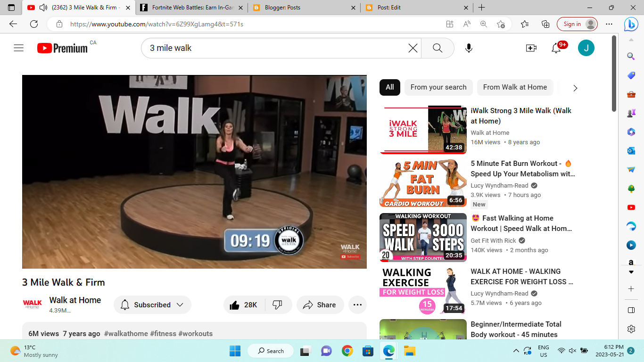This screenshot has width=644, height=362.
Task: Select the All filter chip
Action: [390, 87]
